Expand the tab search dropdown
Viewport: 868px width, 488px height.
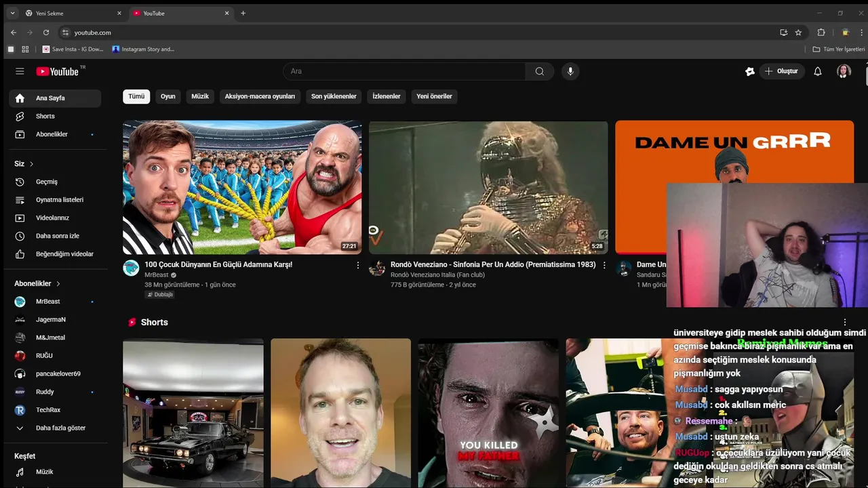12,13
